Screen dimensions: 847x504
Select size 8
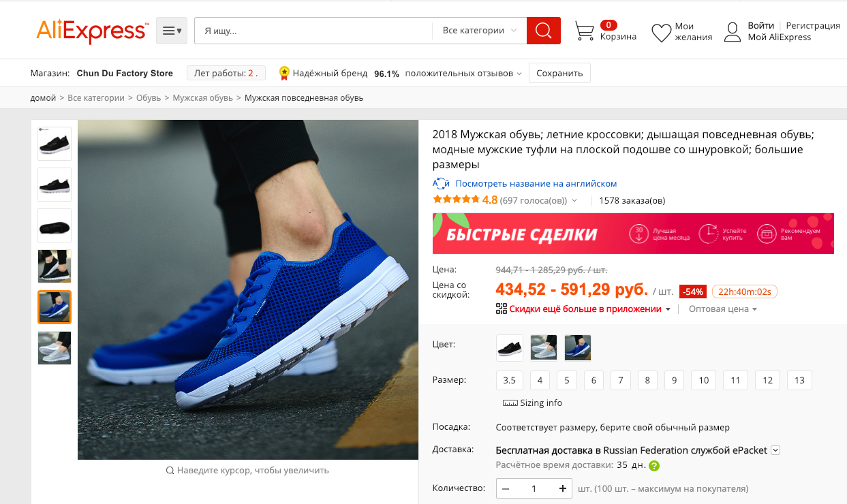(x=647, y=380)
